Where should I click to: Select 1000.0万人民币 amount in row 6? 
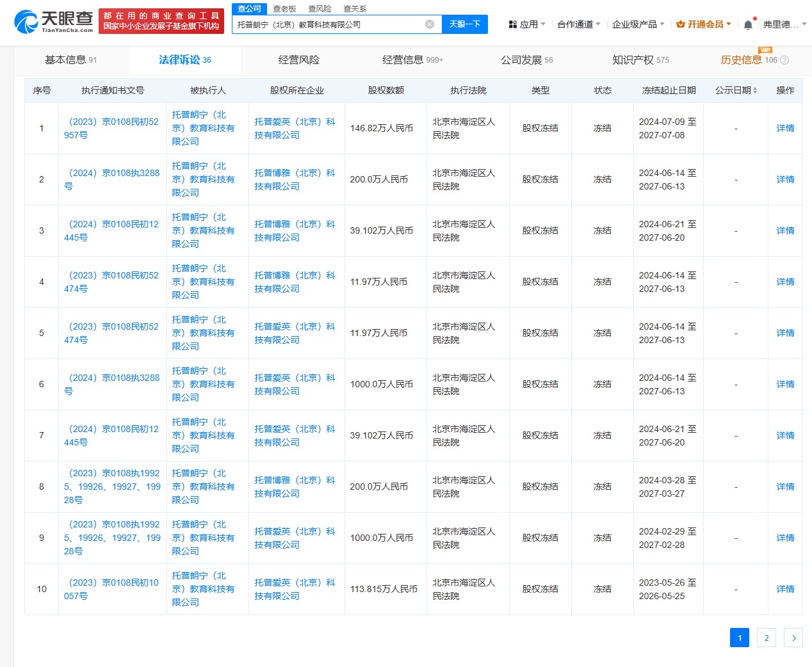[x=381, y=384]
